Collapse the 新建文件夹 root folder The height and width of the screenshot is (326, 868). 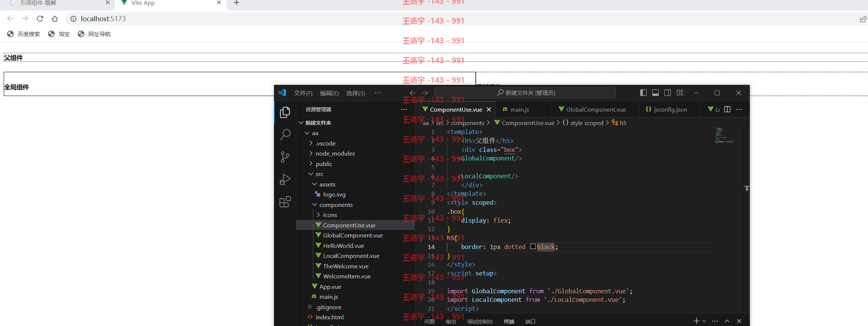coord(301,122)
